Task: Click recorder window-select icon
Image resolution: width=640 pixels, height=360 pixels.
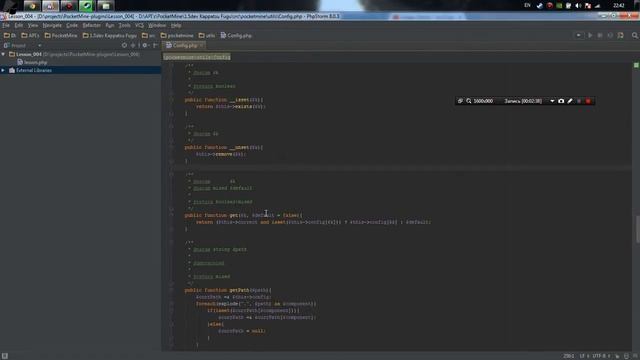Action: 460,101
